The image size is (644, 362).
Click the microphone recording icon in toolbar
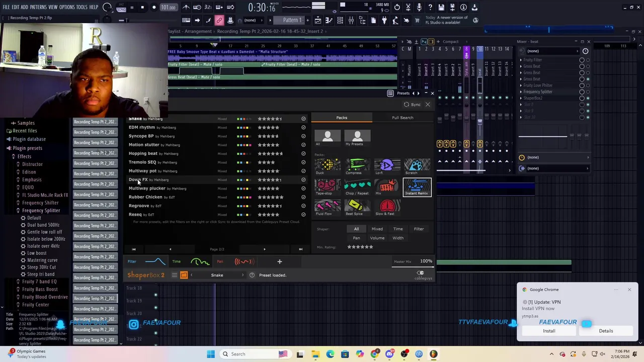pyautogui.click(x=419, y=7)
